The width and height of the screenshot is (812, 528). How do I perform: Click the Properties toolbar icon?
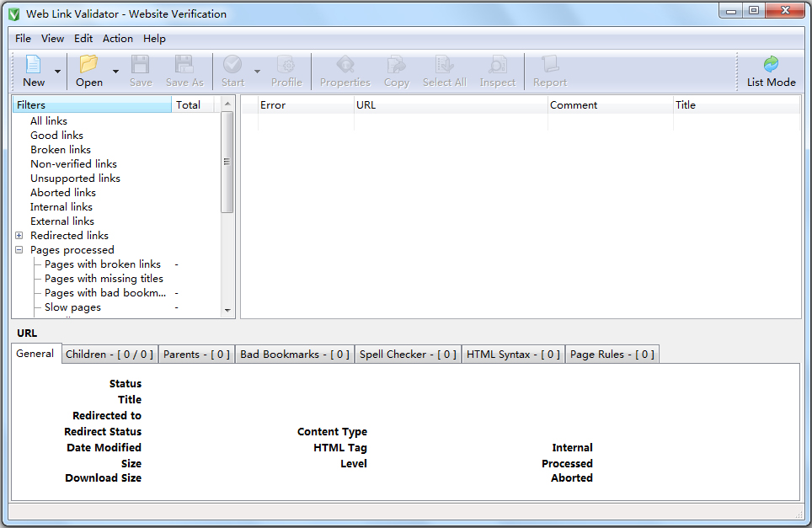(x=345, y=64)
